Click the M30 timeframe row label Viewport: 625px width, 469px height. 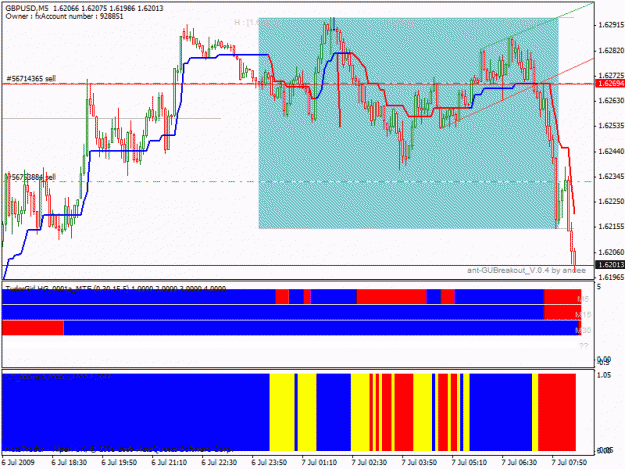tap(583, 330)
